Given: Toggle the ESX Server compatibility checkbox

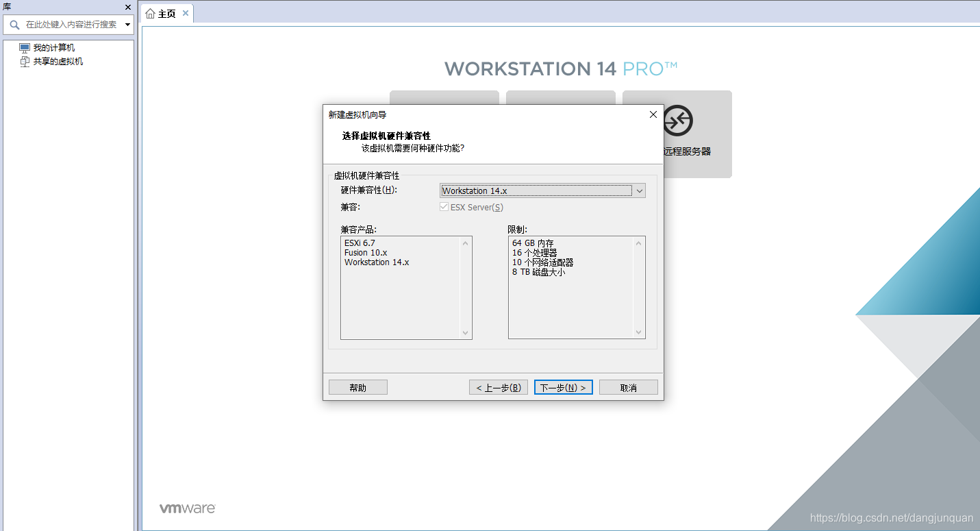Looking at the screenshot, I should click(445, 207).
